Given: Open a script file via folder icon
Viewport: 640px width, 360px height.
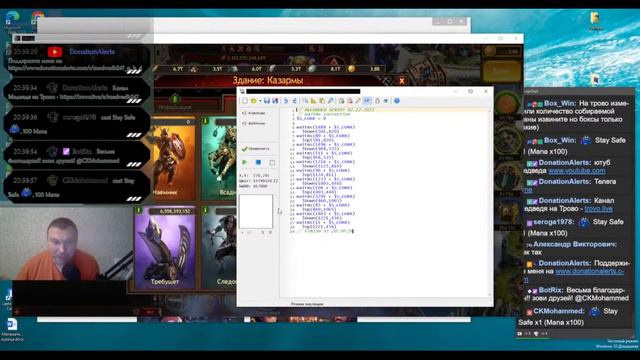Looking at the screenshot, I should tap(254, 101).
